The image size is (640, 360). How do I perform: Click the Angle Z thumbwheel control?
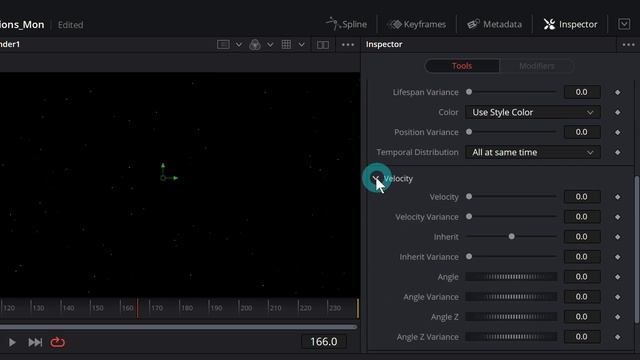tap(511, 317)
